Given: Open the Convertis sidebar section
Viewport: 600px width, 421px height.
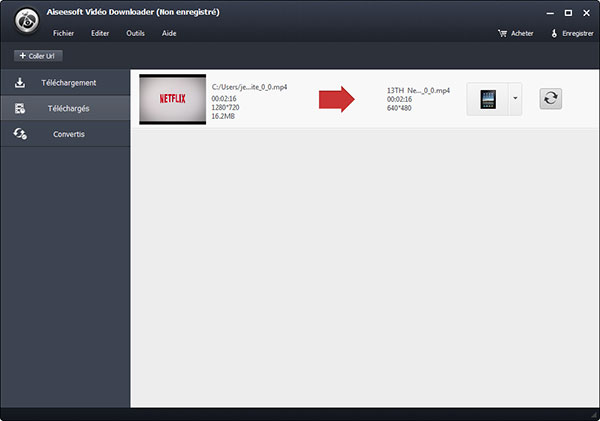Looking at the screenshot, I should [65, 134].
